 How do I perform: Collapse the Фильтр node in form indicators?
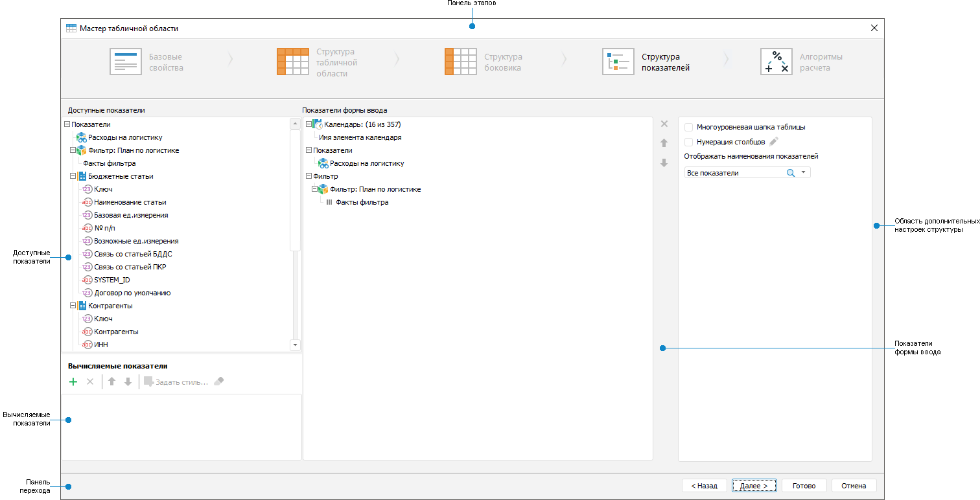pos(309,176)
